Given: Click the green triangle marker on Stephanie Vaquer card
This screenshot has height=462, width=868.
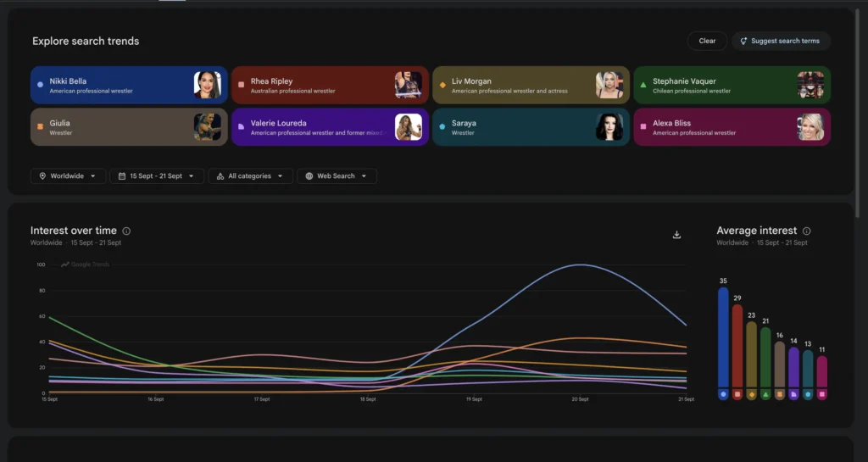Looking at the screenshot, I should point(643,85).
